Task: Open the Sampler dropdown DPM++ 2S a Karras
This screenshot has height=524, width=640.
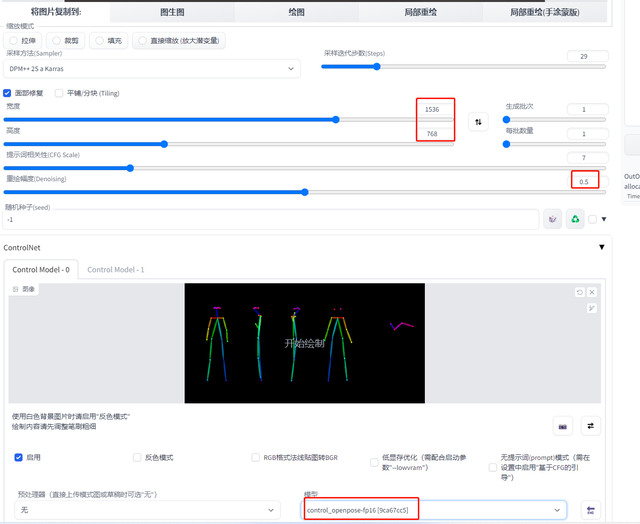Action: [x=152, y=69]
